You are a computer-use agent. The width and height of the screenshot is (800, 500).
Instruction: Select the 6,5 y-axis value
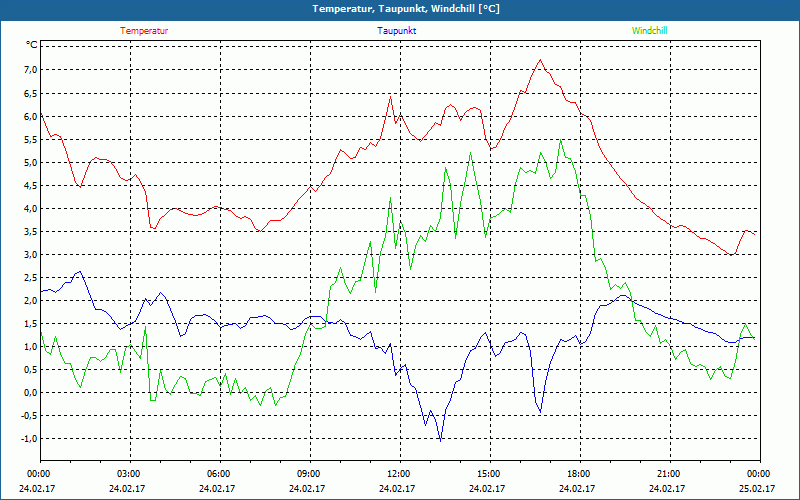(32, 93)
